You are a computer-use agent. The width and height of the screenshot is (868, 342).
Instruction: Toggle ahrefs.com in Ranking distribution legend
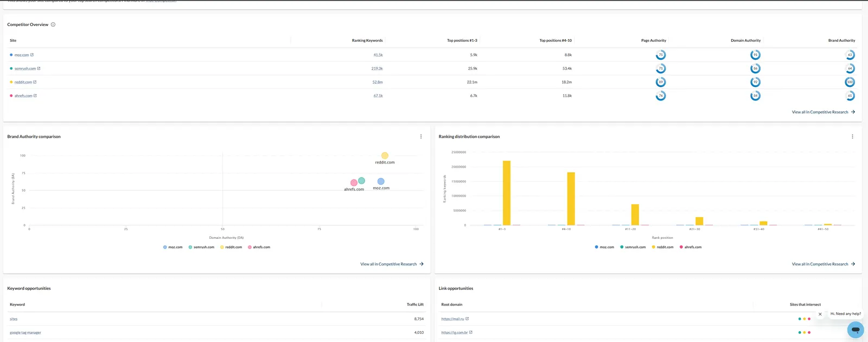[x=691, y=247]
